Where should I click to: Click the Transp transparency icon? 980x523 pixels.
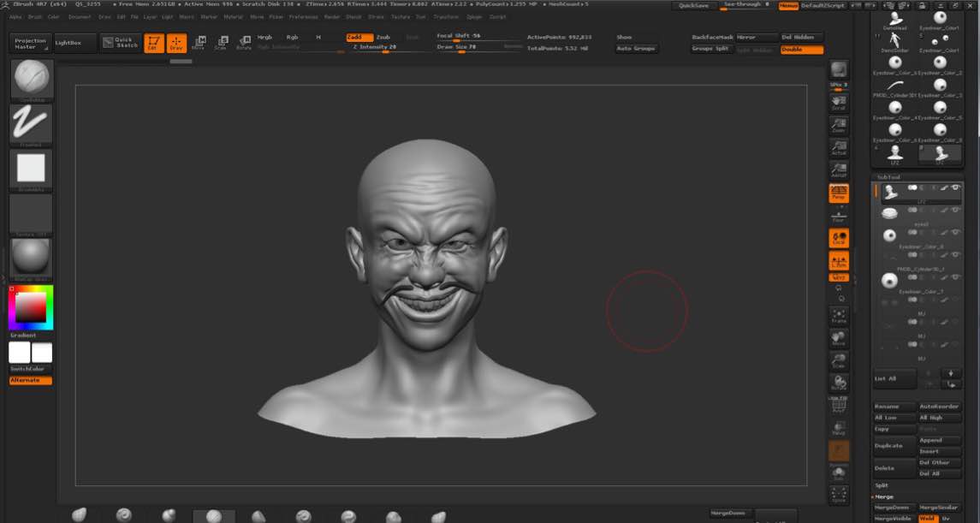coord(839,428)
